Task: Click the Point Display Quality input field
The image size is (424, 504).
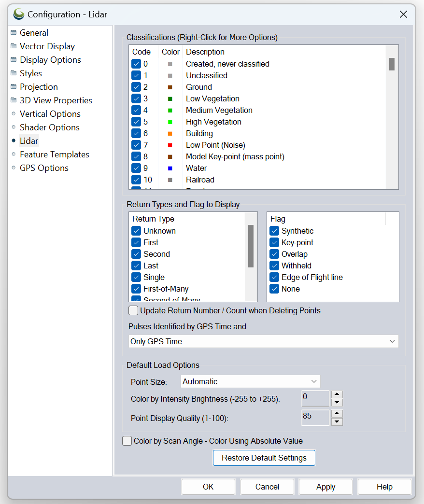Action: [315, 418]
